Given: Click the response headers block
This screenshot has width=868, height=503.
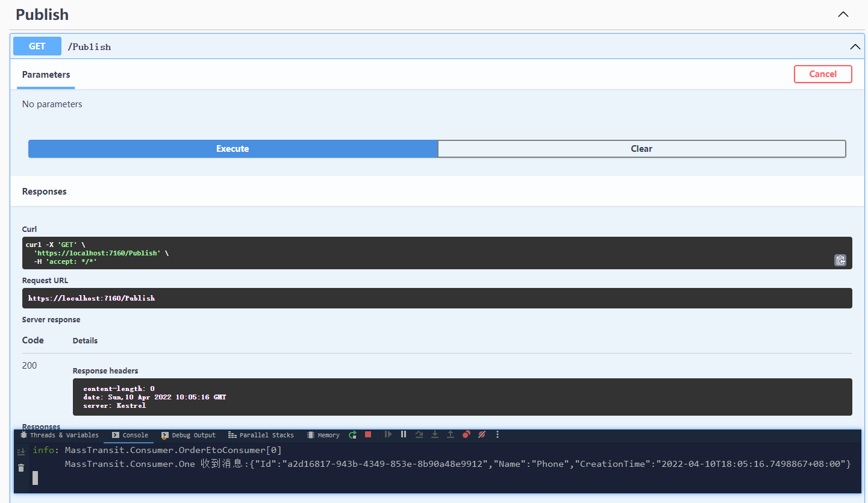Looking at the screenshot, I should pos(463,397).
